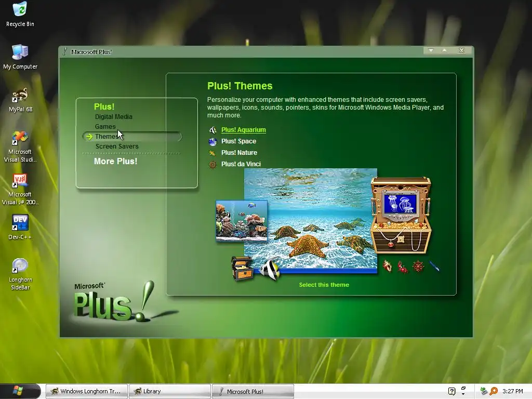Switch to Windows Longhorn taskbar window
This screenshot has width=532, height=399.
[87, 391]
